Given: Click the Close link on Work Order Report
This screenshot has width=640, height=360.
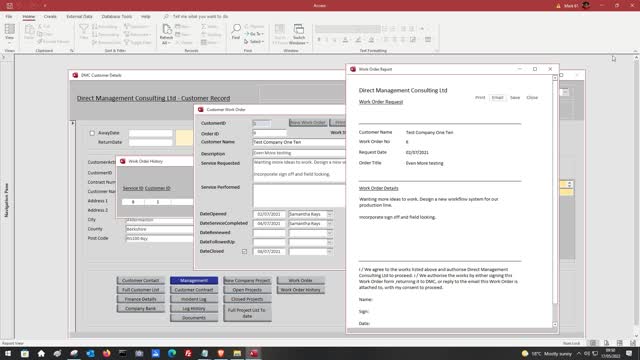Looking at the screenshot, I should (532, 98).
